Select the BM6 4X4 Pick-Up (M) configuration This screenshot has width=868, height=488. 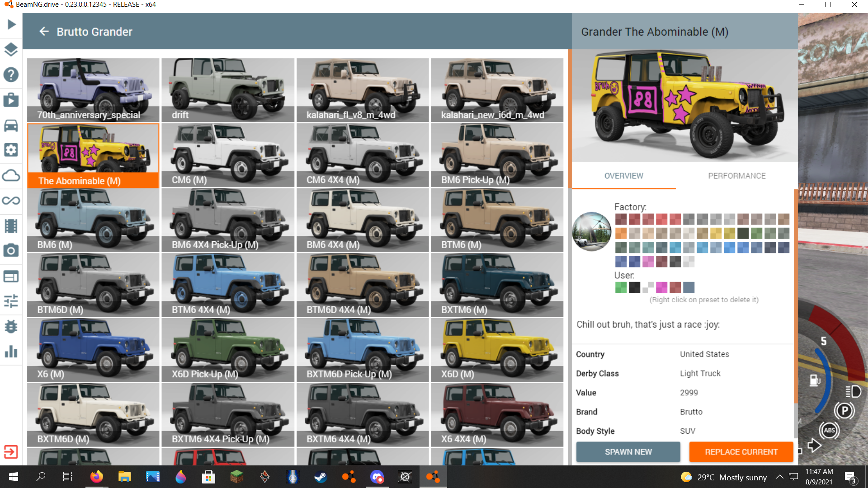pyautogui.click(x=228, y=220)
